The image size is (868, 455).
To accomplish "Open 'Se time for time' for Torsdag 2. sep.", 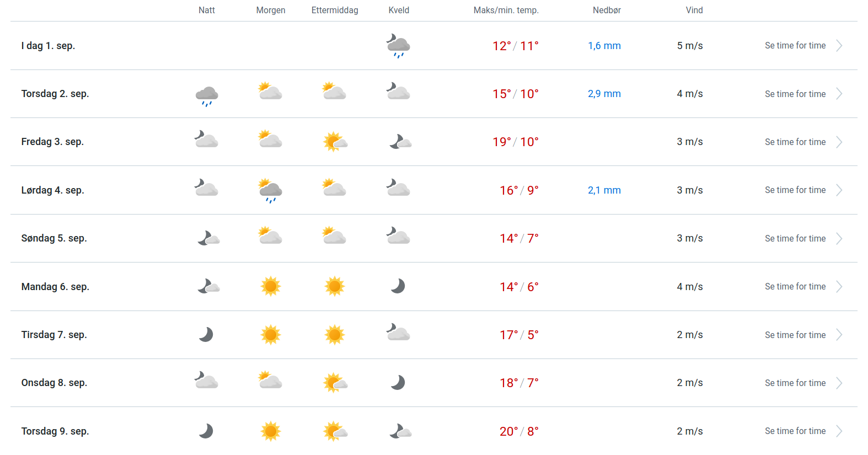I will pos(795,94).
